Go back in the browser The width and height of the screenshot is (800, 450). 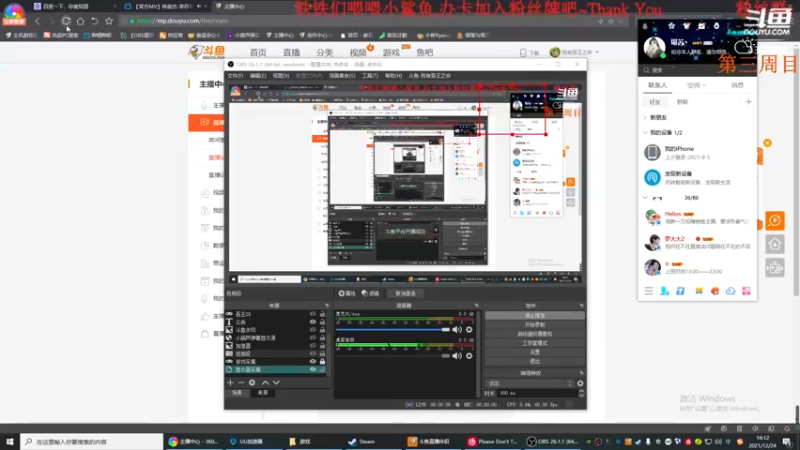(x=37, y=21)
